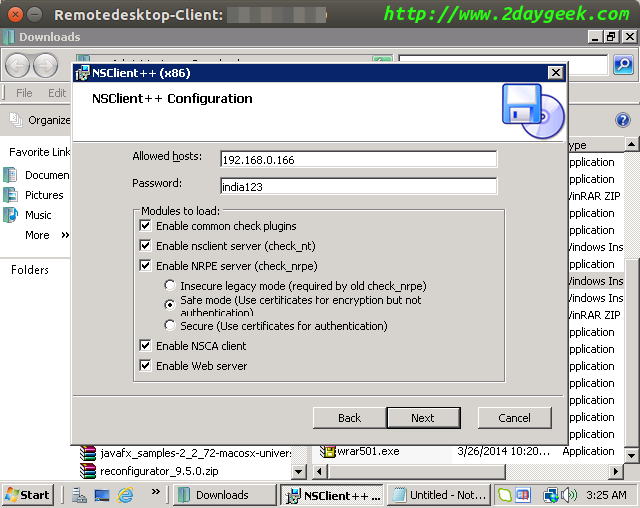640x508 pixels.
Task: Click the NSClient++ installer title icon
Action: pos(82,73)
